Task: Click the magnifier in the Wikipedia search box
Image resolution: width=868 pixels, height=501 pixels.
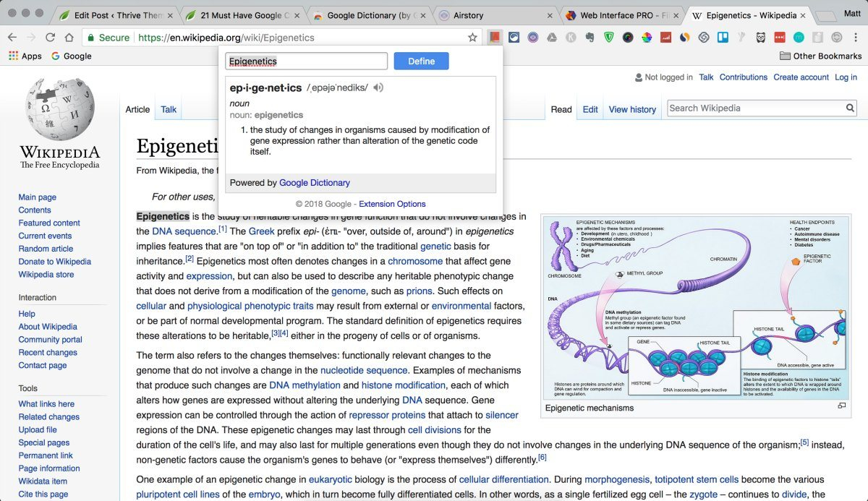Action: click(x=850, y=107)
